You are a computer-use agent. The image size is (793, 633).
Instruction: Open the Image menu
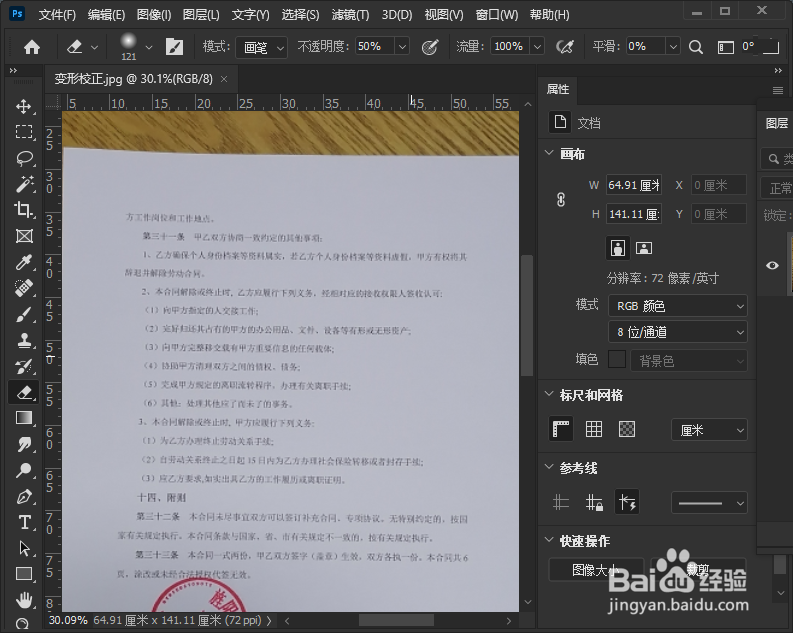[154, 15]
